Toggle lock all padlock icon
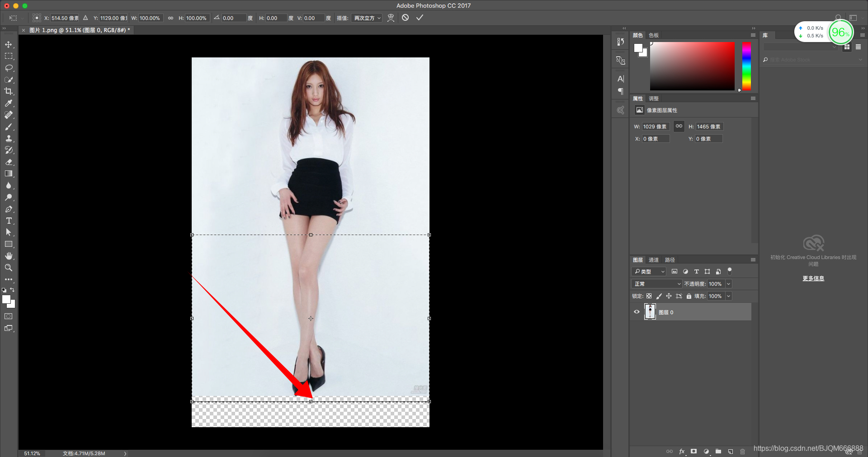The width and height of the screenshot is (868, 457). (689, 296)
